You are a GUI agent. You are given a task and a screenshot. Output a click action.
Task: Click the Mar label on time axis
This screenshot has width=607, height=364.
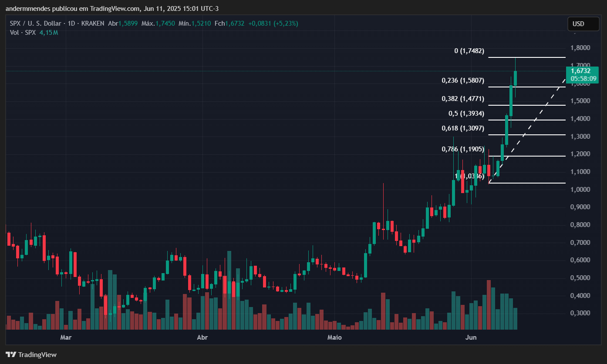coord(65,337)
